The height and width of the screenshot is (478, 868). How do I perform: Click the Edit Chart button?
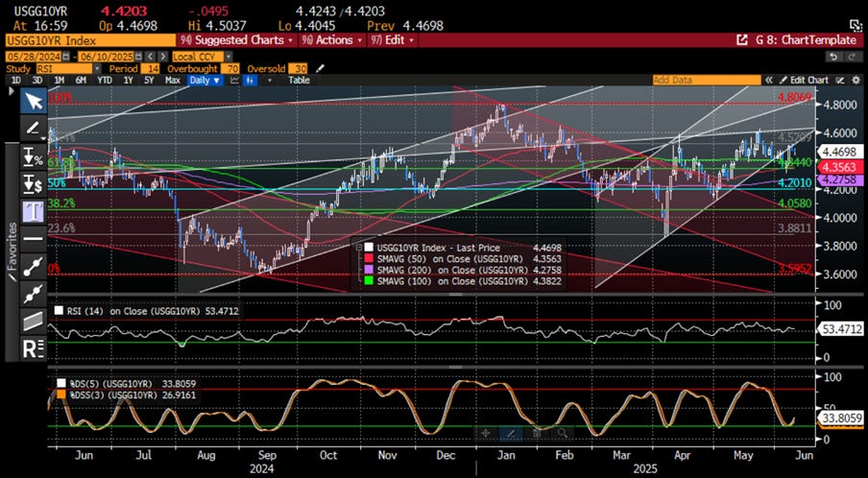pos(805,81)
